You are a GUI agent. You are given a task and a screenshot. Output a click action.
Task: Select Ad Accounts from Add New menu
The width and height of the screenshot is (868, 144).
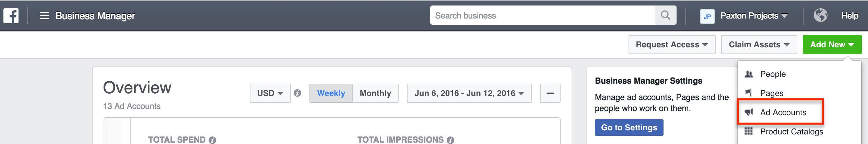click(x=783, y=112)
